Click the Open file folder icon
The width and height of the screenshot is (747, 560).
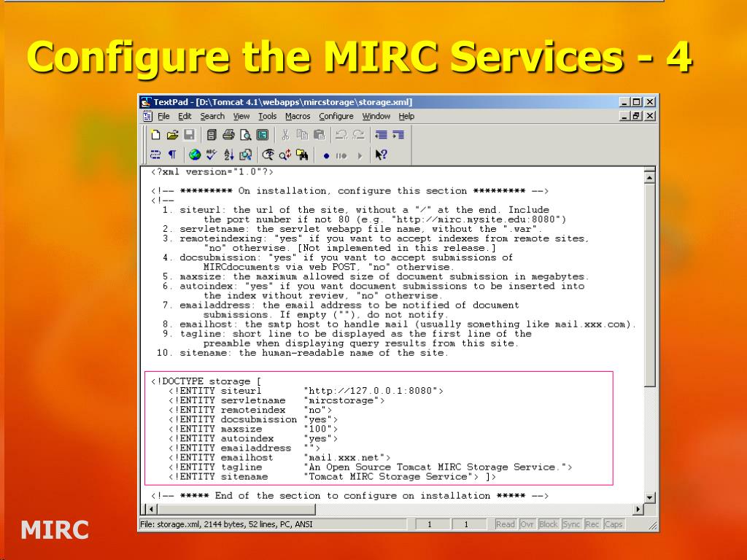point(172,135)
